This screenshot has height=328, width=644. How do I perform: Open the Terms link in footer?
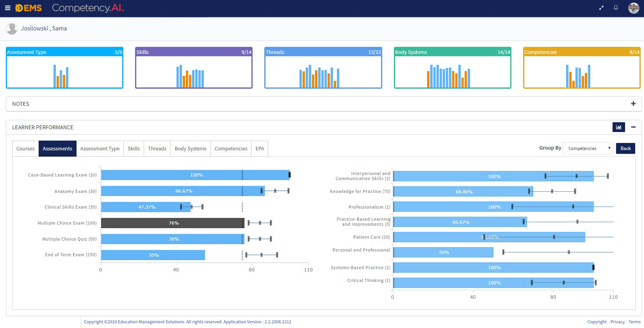pyautogui.click(x=634, y=322)
